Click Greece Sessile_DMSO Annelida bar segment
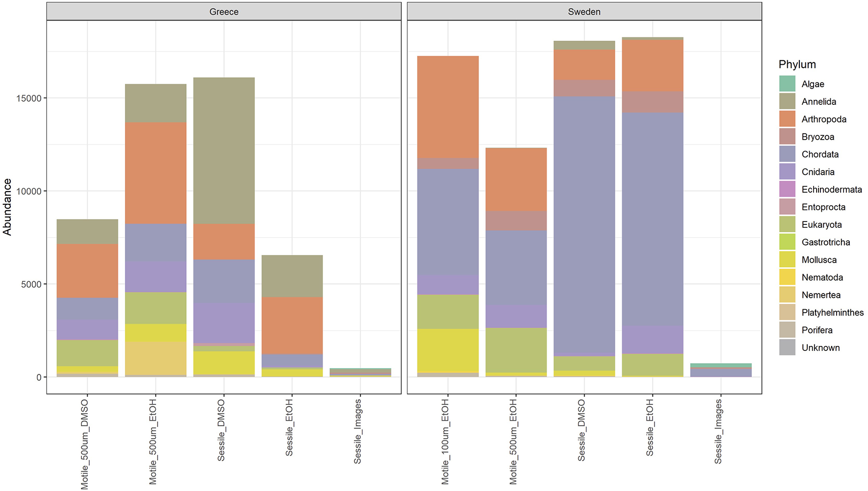 (x=224, y=151)
